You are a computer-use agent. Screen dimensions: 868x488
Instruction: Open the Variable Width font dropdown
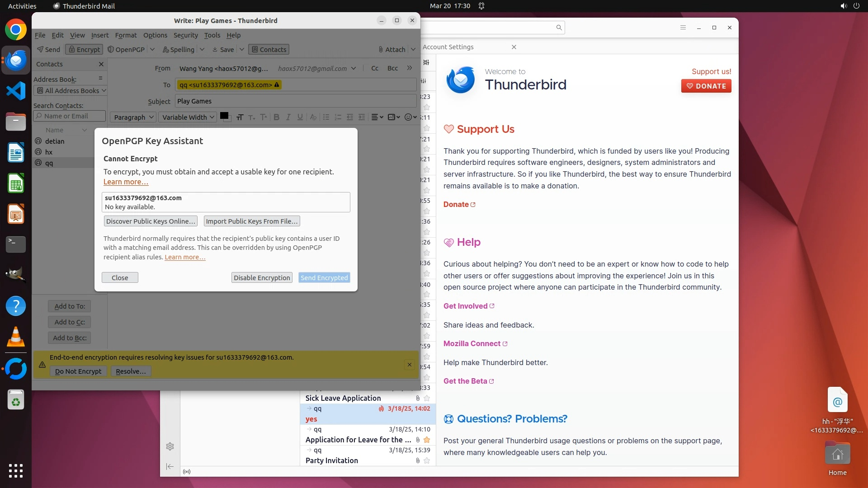[x=188, y=117]
